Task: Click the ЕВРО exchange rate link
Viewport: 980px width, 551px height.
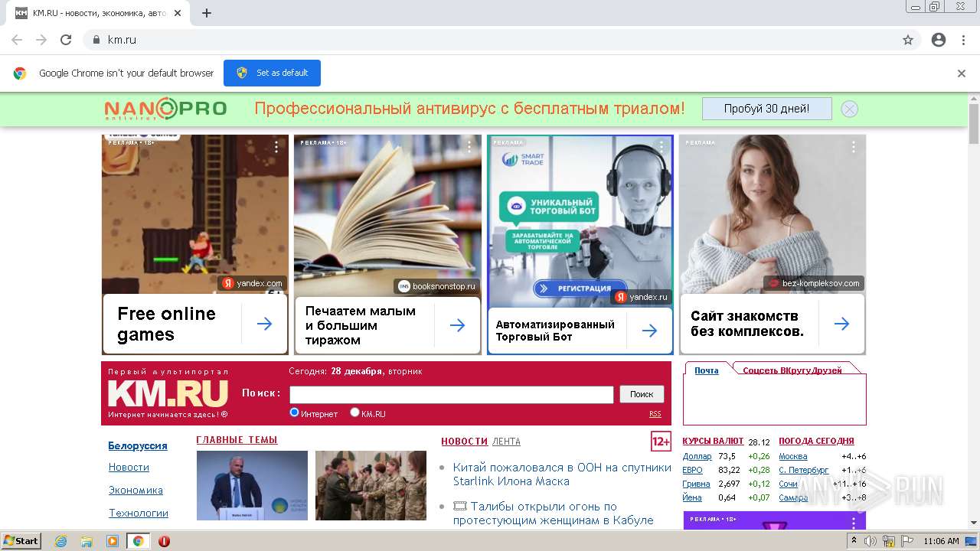Action: pyautogui.click(x=692, y=470)
